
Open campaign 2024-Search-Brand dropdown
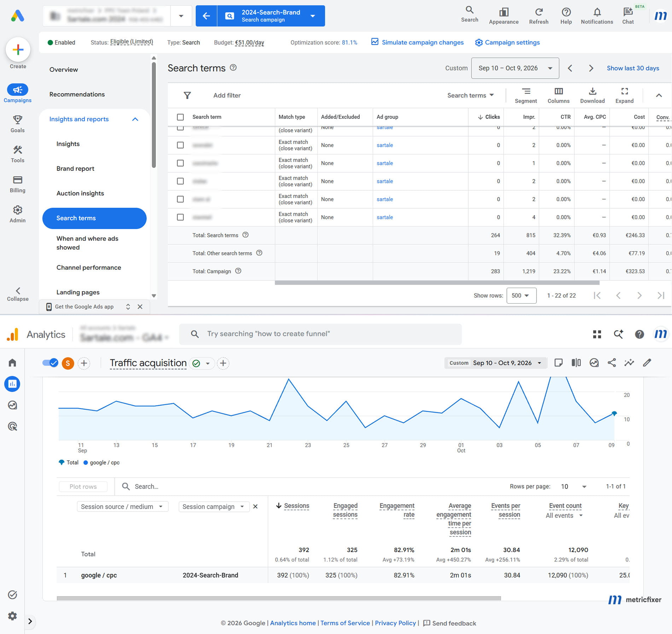click(x=313, y=16)
